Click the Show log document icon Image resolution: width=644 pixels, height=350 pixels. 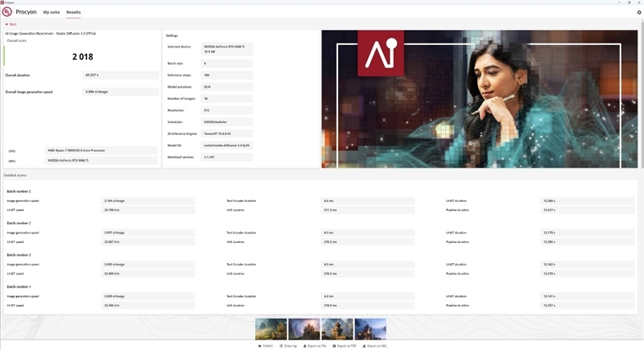(x=281, y=345)
